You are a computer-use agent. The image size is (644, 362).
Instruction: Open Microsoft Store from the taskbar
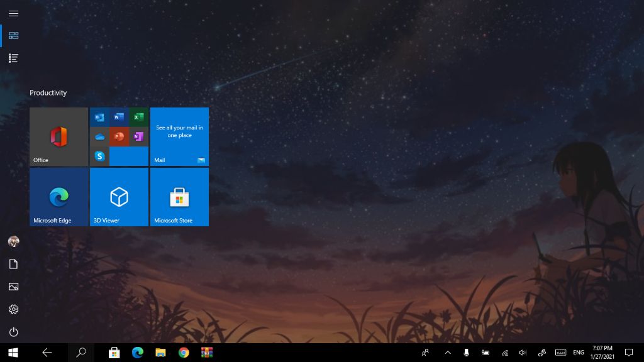(x=114, y=353)
